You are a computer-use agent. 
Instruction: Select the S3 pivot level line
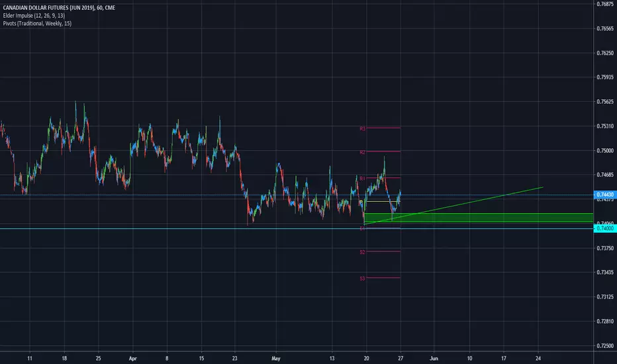coord(383,278)
